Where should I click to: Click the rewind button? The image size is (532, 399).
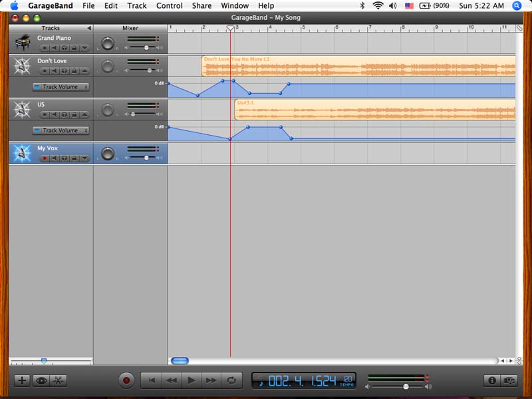tap(172, 380)
